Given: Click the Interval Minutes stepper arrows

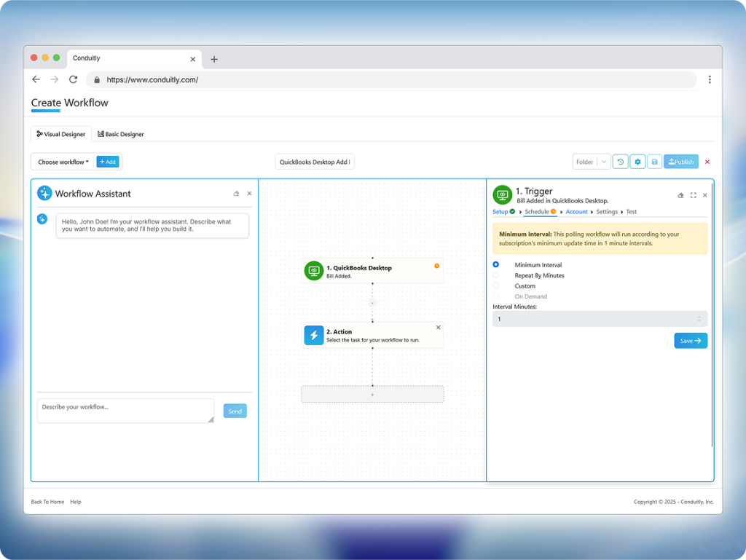Looking at the screenshot, I should (x=699, y=319).
